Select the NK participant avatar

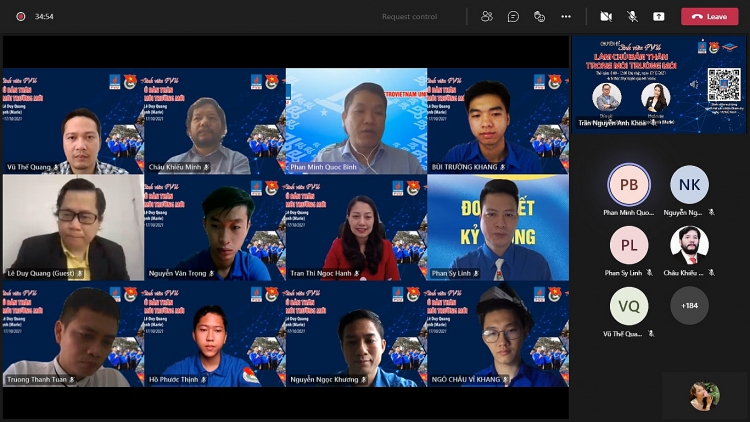[x=689, y=185]
